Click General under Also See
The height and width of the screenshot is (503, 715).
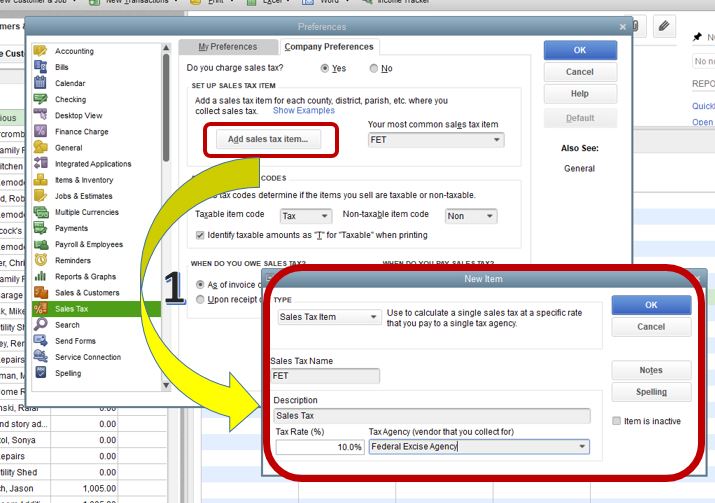579,168
